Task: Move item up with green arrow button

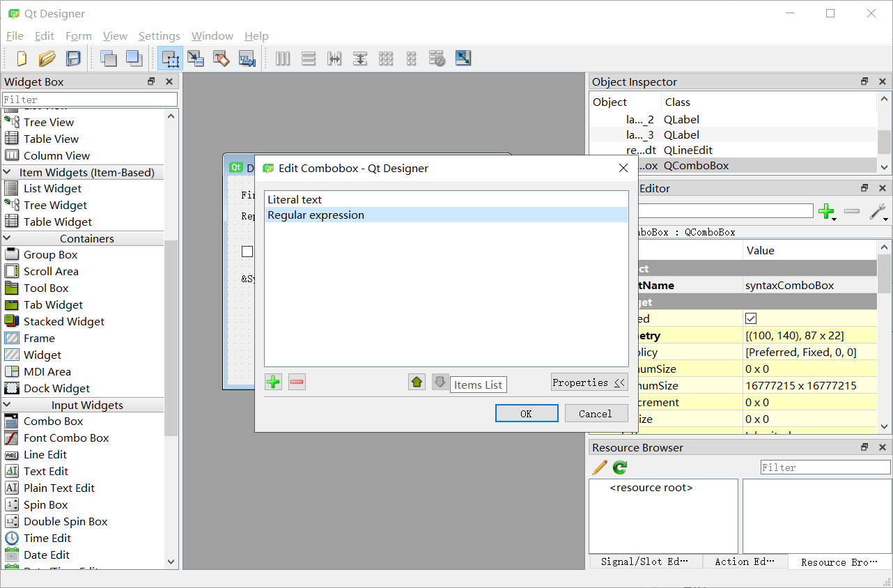Action: [x=417, y=382]
